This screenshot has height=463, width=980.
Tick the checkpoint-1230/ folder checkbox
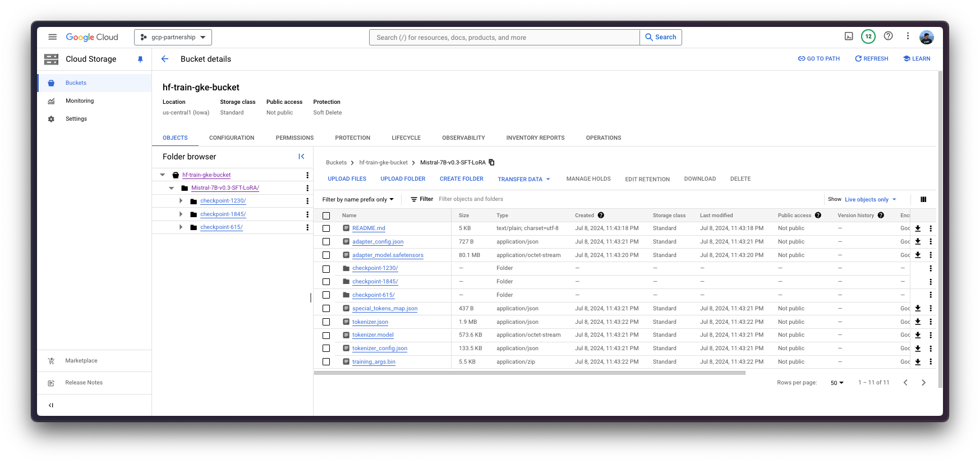coord(326,269)
